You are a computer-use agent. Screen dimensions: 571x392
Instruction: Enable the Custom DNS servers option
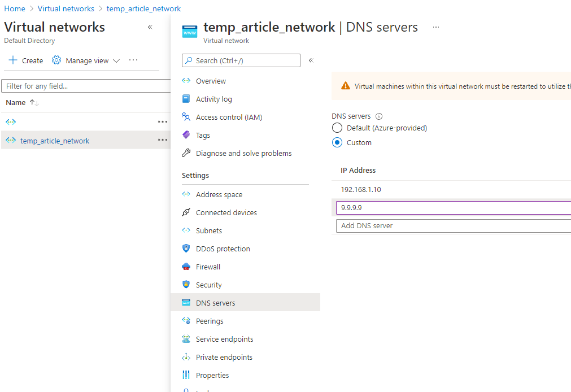click(337, 142)
